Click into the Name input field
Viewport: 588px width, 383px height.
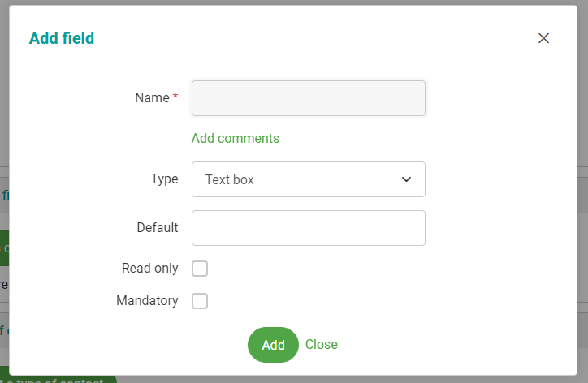tap(308, 98)
